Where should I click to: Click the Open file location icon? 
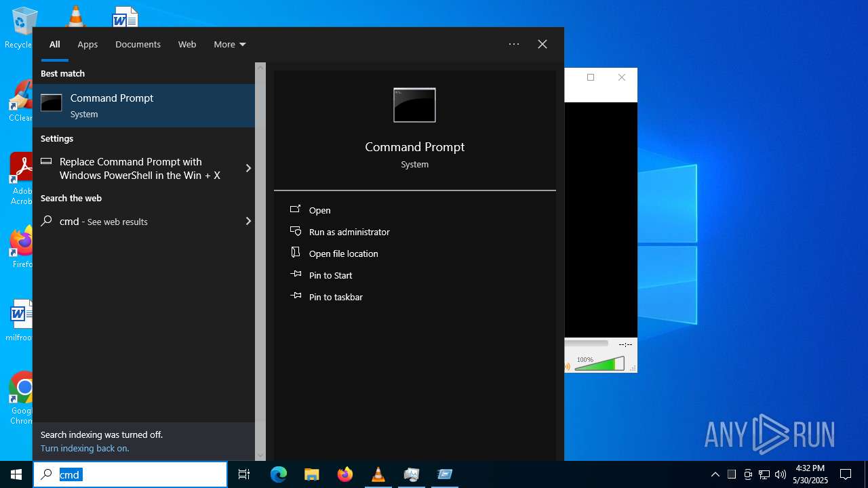296,253
